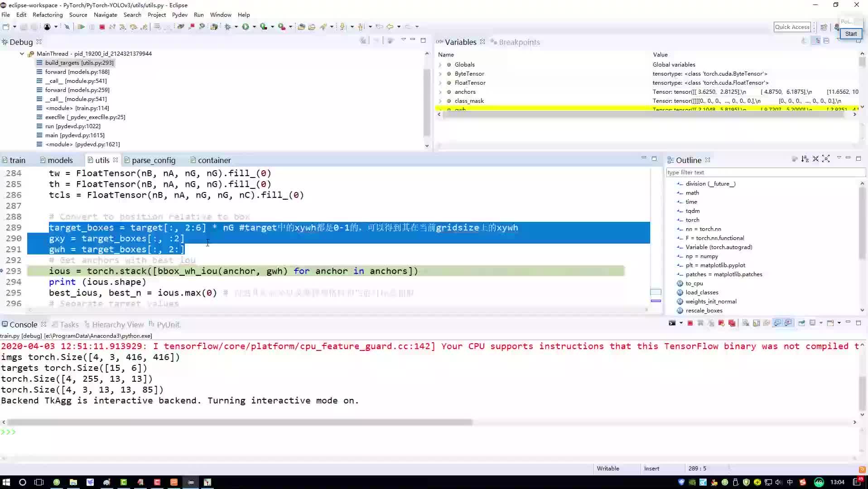Viewport: 868px width, 489px height.
Task: Switch to the container editor tab
Action: [x=211, y=160]
